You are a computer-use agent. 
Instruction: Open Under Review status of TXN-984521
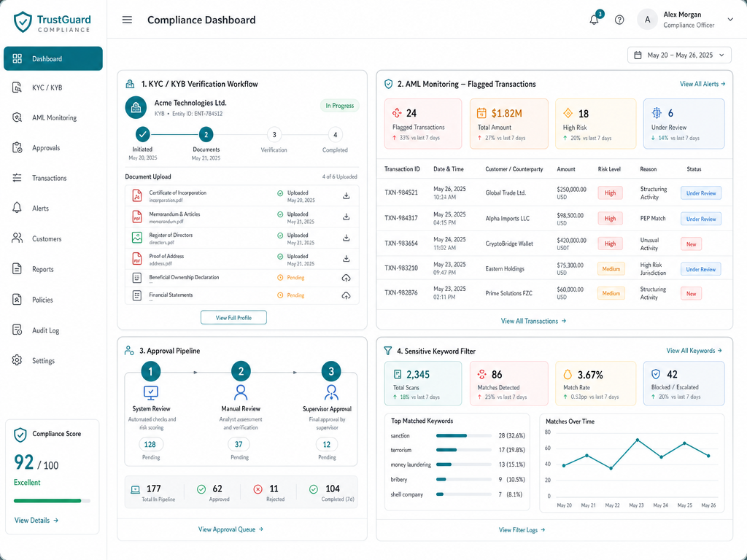pos(701,193)
